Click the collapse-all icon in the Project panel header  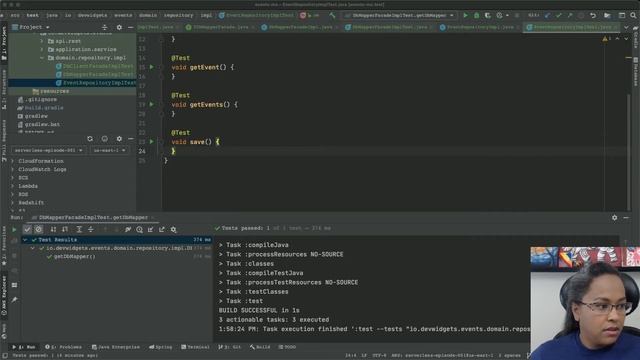(104, 27)
